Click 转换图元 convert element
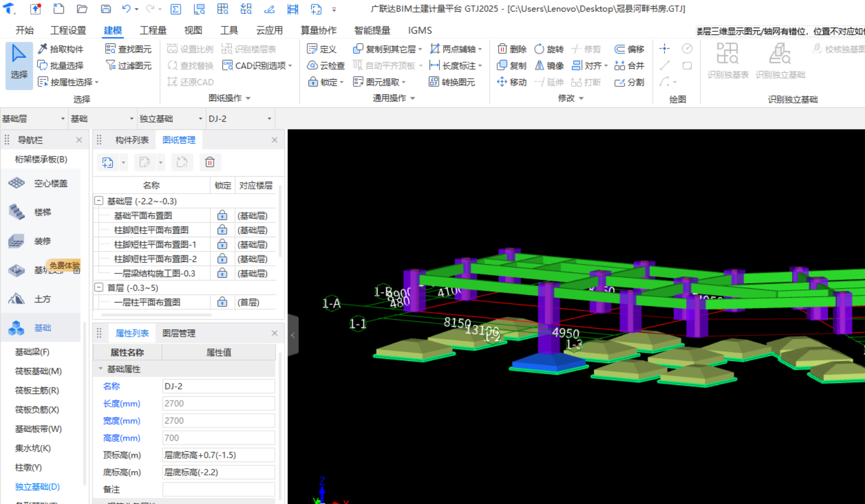This screenshot has height=504, width=865. click(x=452, y=82)
